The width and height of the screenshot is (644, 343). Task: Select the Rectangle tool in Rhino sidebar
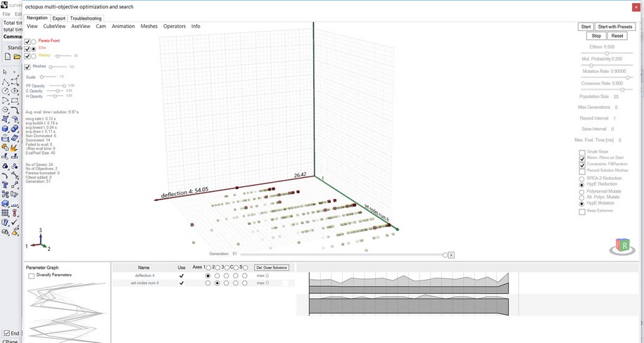click(x=15, y=100)
